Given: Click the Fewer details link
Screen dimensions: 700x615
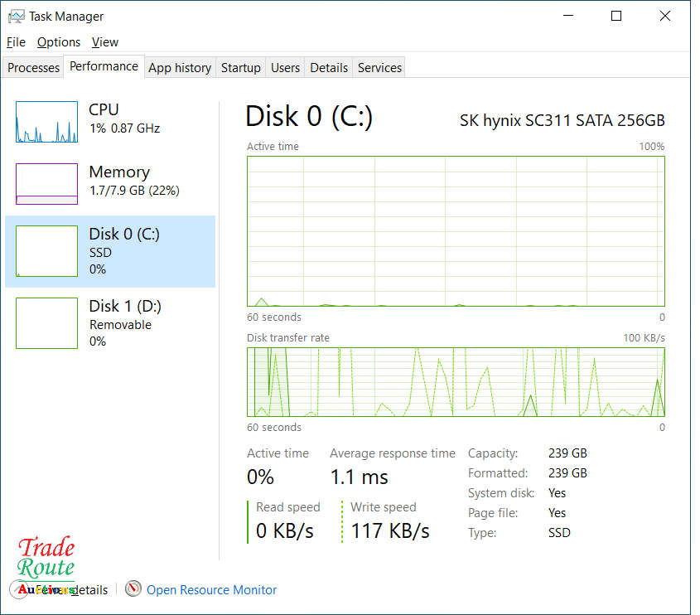Looking at the screenshot, I should (62, 589).
